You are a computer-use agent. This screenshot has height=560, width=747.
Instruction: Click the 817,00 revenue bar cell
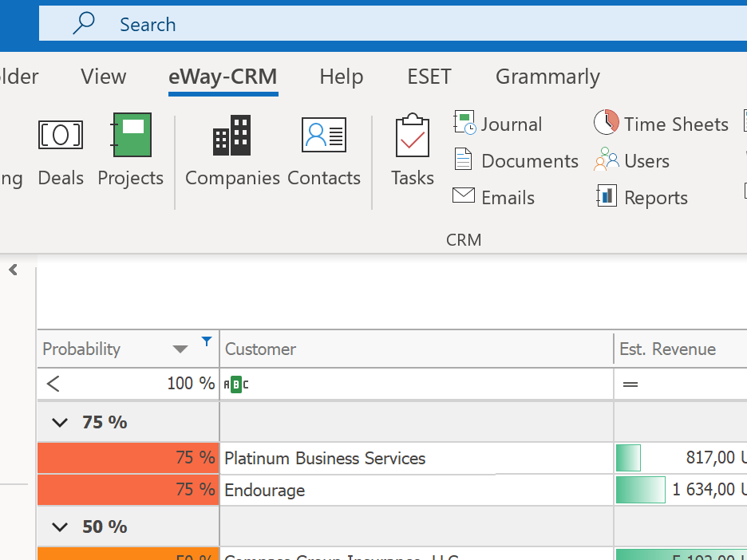[x=681, y=458]
